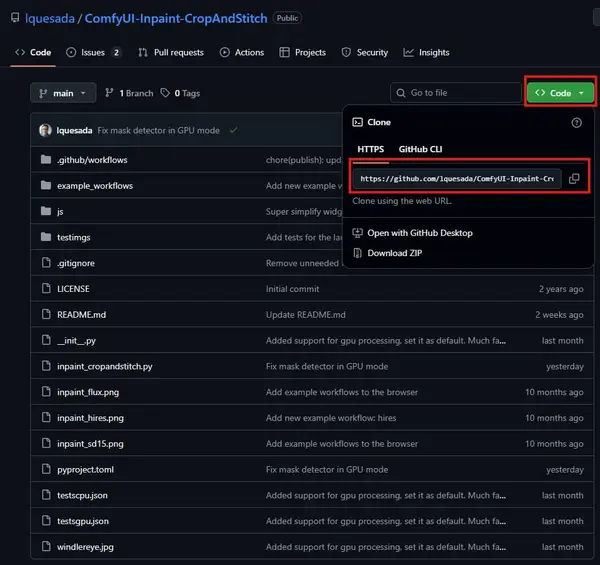Click the terminal icon beside Clone heading
The image size is (600, 565).
(357, 122)
